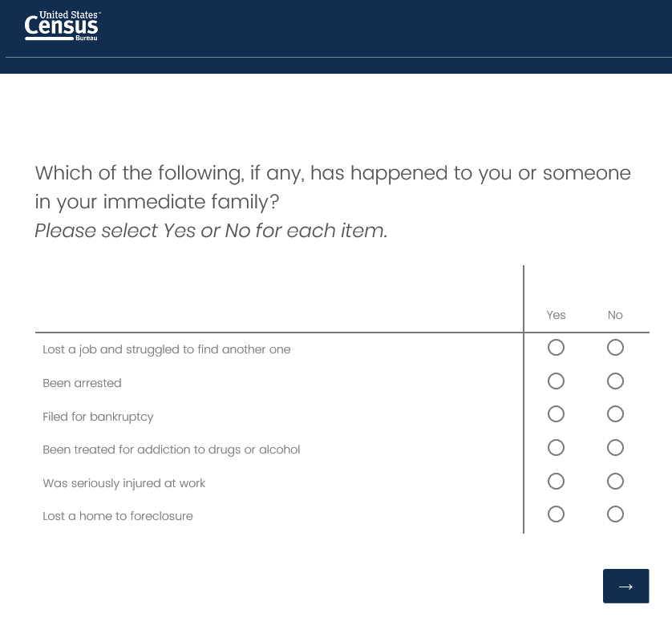672x621 pixels.
Task: Click the 'Filed for bankruptcy' row label
Action: [98, 417]
